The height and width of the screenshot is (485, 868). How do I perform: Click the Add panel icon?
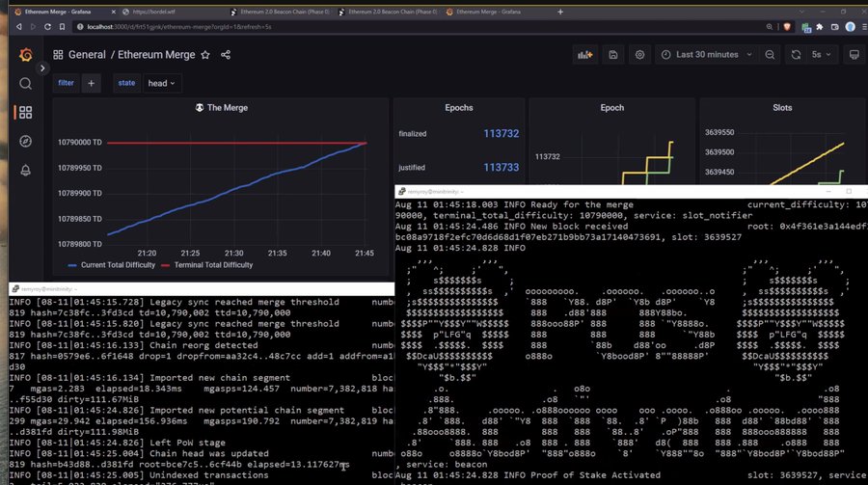[585, 55]
